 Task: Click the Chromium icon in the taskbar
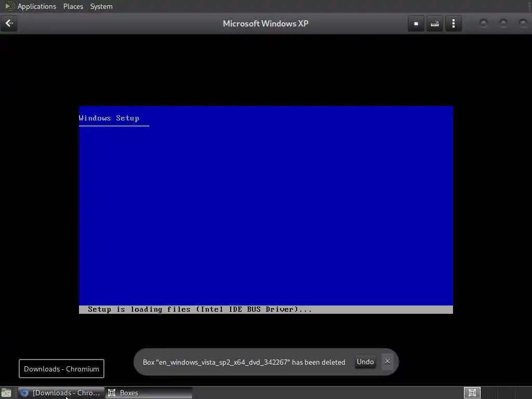click(x=24, y=393)
